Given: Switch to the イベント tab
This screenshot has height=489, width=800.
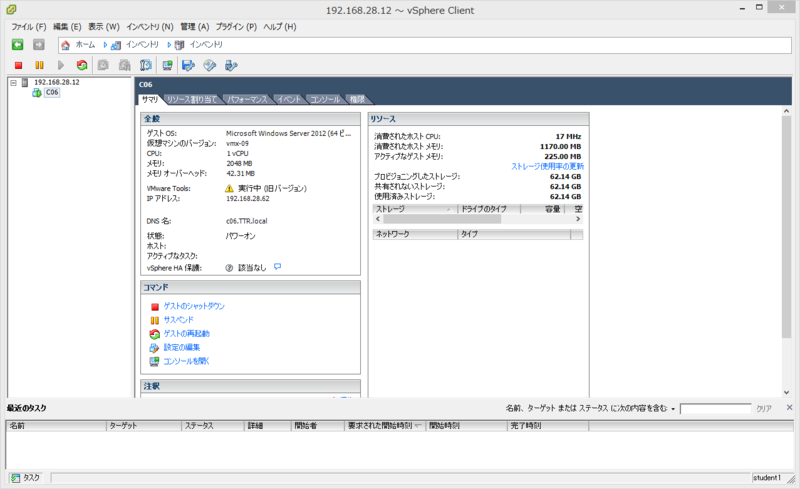Looking at the screenshot, I should pyautogui.click(x=289, y=100).
